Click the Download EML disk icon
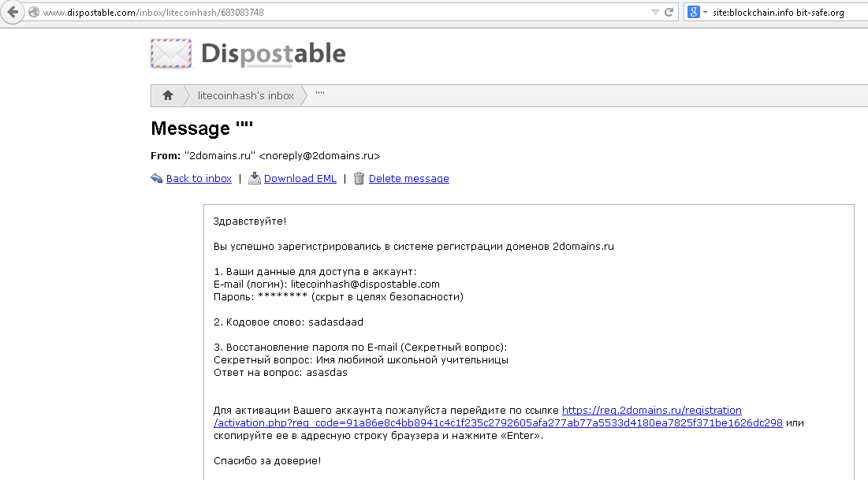Viewport: 868px width, 480px height. tap(255, 177)
